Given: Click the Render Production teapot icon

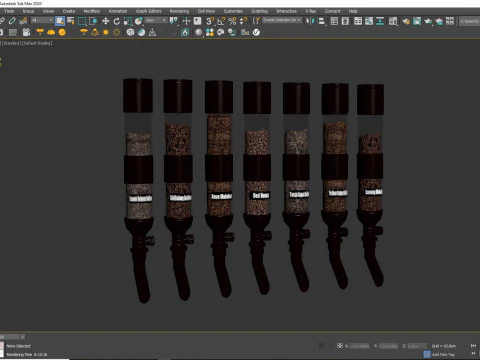Looking at the screenshot, I should coord(428,21).
